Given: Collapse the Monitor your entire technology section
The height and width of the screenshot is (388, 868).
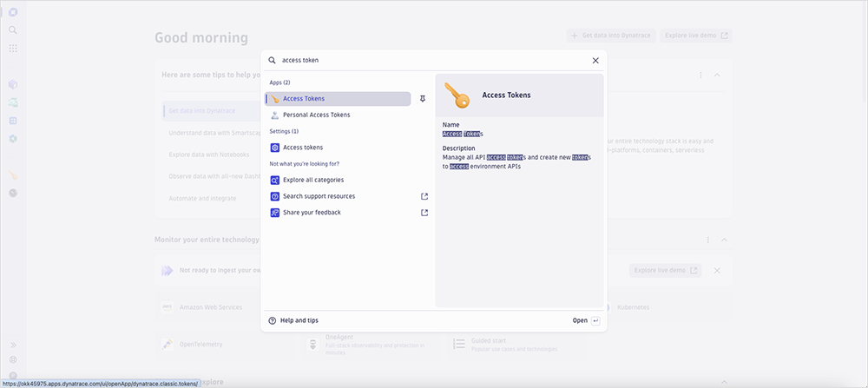Looking at the screenshot, I should click(x=724, y=240).
